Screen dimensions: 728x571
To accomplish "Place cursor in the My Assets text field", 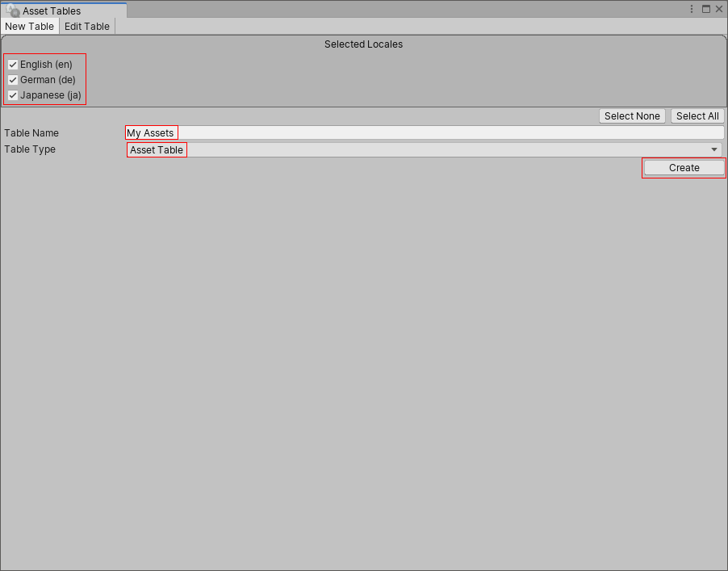I will click(152, 132).
